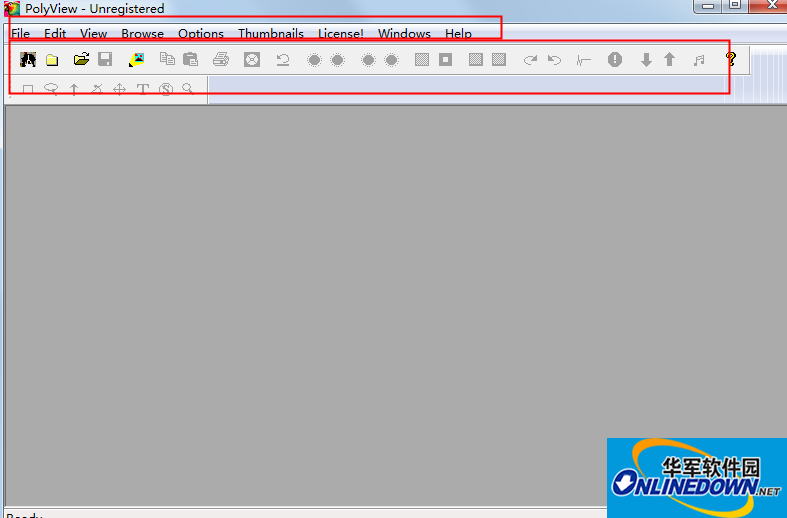Click the floppy disk save icon

pyautogui.click(x=105, y=60)
